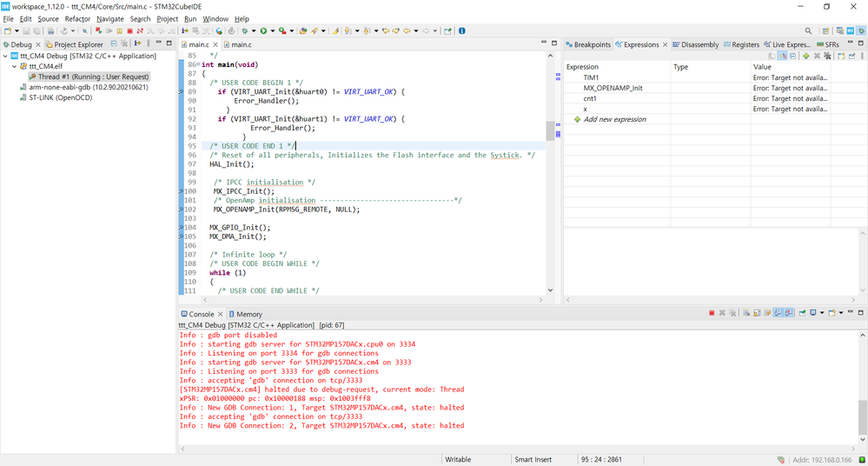Click the Disconnect icon in main toolbar
This screenshot has width=868, height=466.
(x=140, y=30)
